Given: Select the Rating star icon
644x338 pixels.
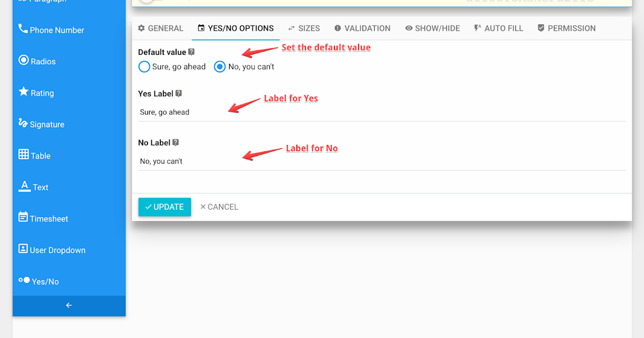Looking at the screenshot, I should [23, 92].
